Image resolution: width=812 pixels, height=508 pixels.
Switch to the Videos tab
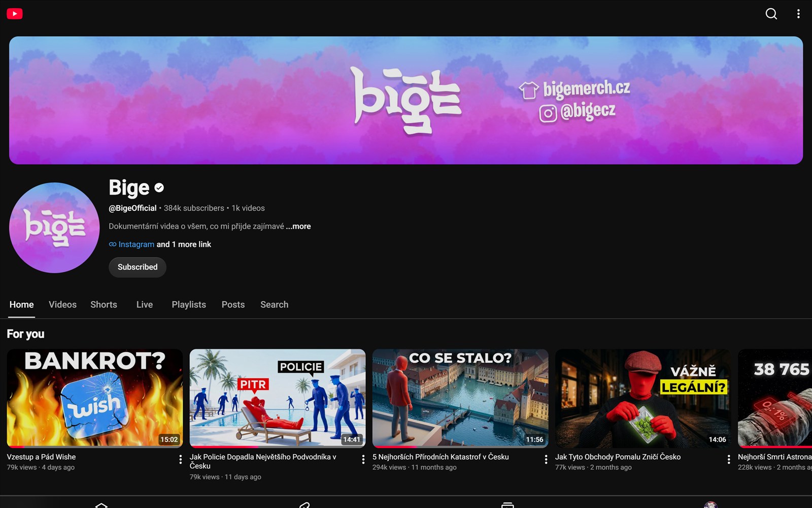pyautogui.click(x=62, y=305)
